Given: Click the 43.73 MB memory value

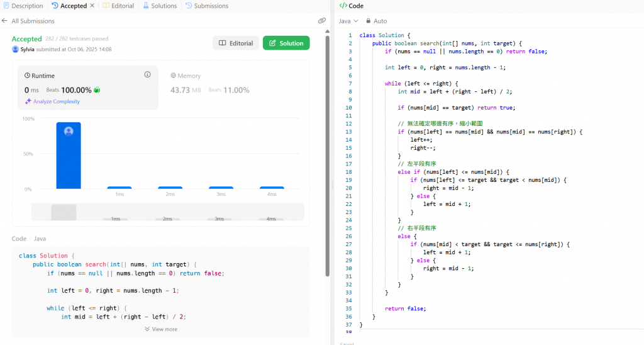Looking at the screenshot, I should pos(186,90).
